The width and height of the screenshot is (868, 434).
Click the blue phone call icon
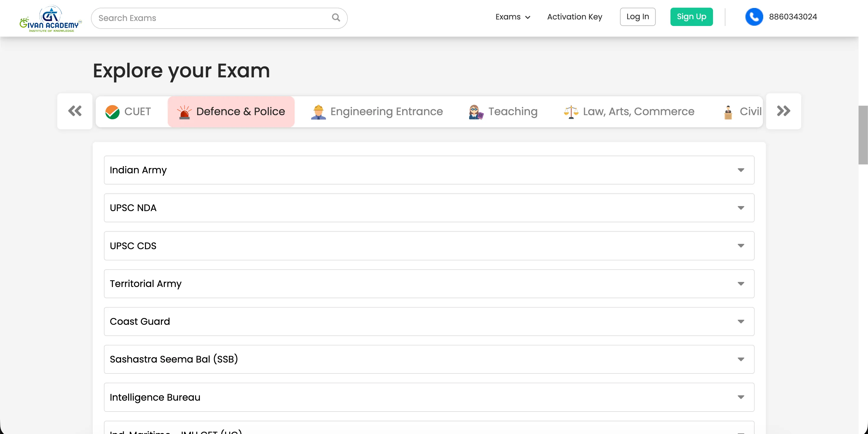754,17
